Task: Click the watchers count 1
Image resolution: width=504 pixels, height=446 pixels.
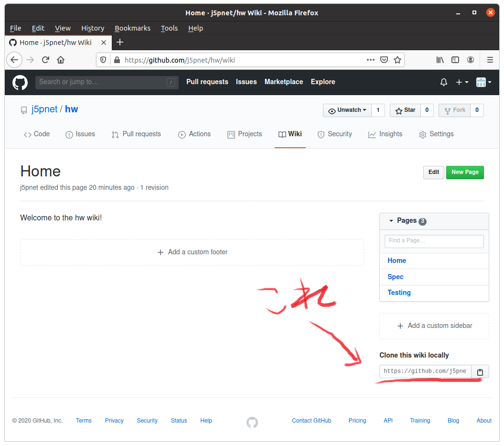Action: pos(378,110)
